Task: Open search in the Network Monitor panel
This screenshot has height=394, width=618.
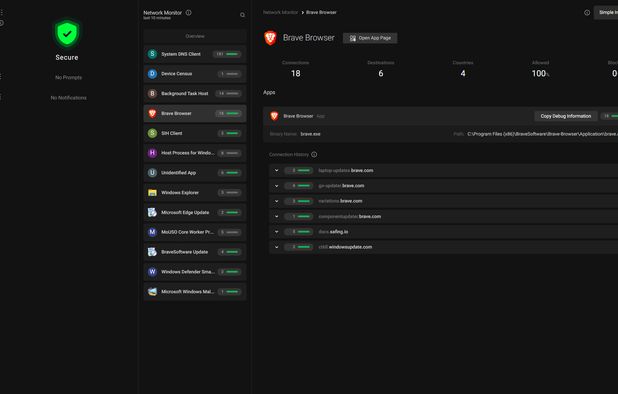Action: (x=242, y=15)
